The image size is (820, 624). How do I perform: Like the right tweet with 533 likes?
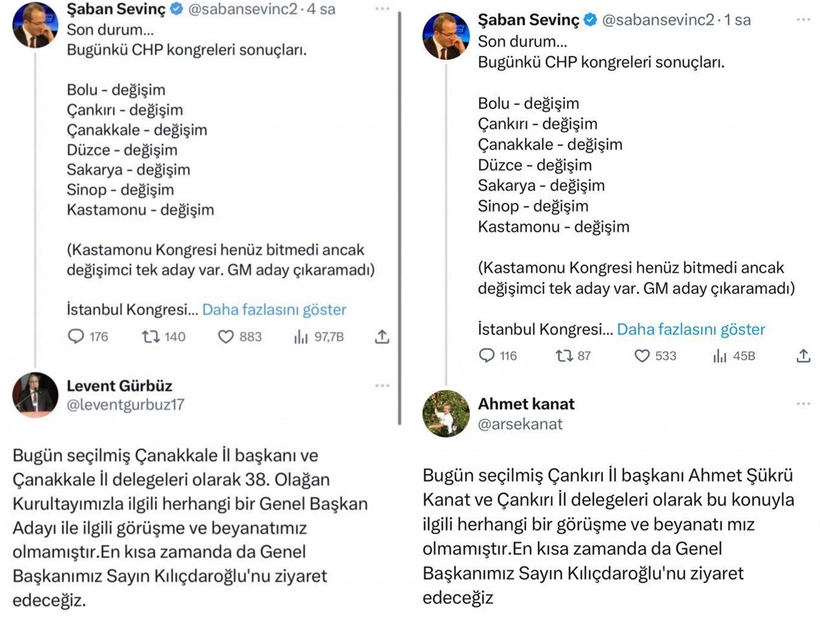[643, 356]
